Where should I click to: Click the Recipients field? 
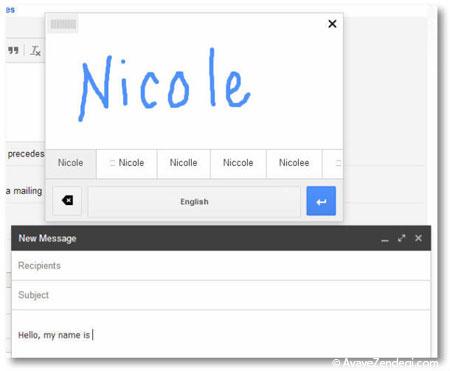(221, 266)
